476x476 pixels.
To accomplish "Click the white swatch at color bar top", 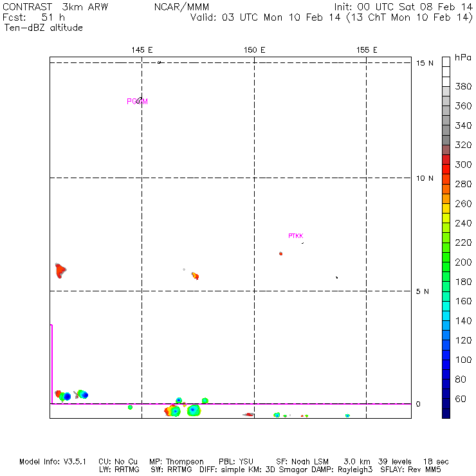I will pos(446,62).
